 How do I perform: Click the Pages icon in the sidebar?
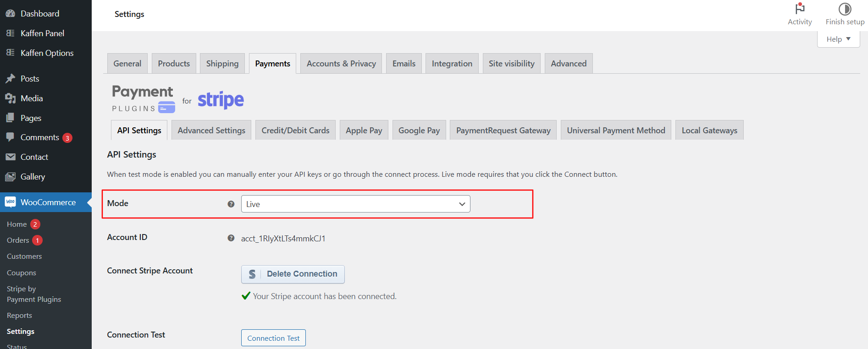(10, 118)
